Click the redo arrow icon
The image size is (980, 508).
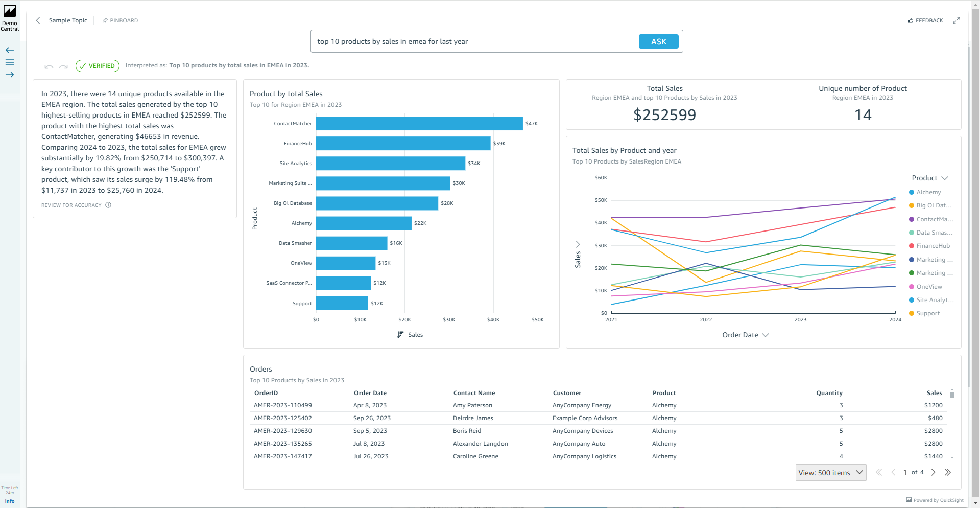click(x=63, y=66)
